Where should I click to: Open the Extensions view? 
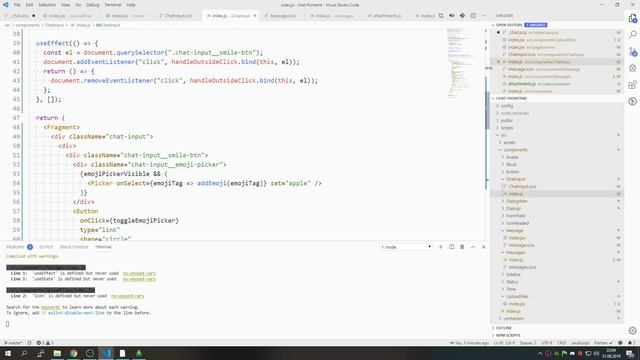coord(633,85)
